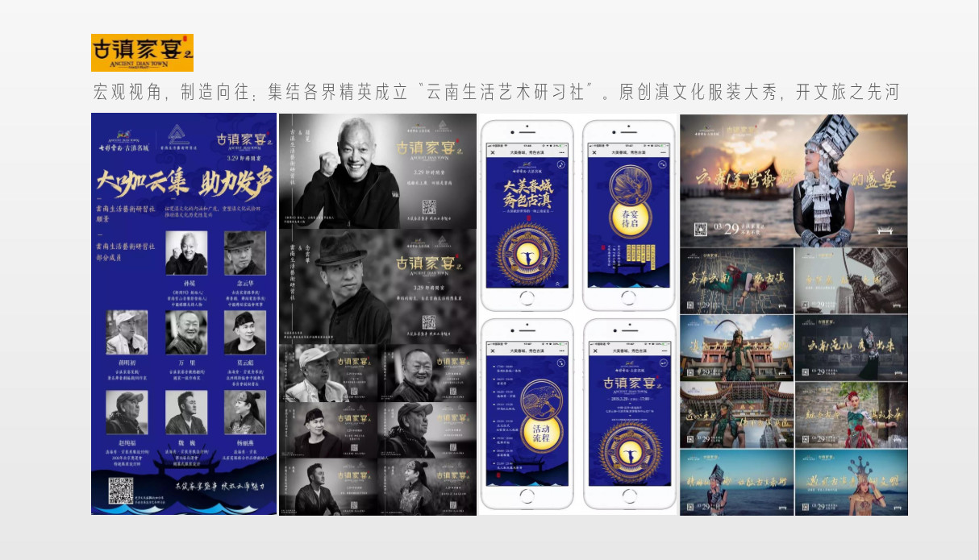Image resolution: width=979 pixels, height=560 pixels.
Task: Tap home button of 大美春城 phone
Action: (x=527, y=298)
